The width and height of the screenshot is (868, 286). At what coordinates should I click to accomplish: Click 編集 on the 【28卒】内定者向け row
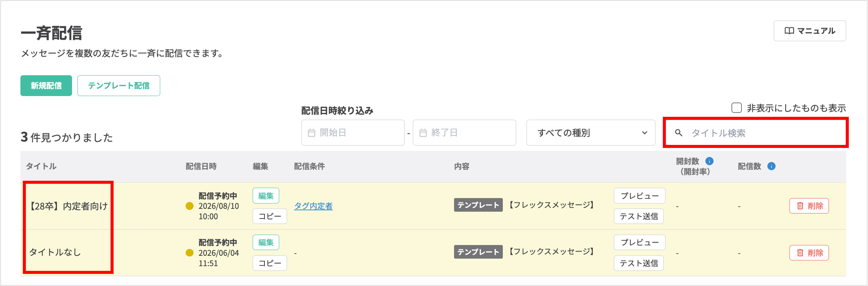click(266, 196)
